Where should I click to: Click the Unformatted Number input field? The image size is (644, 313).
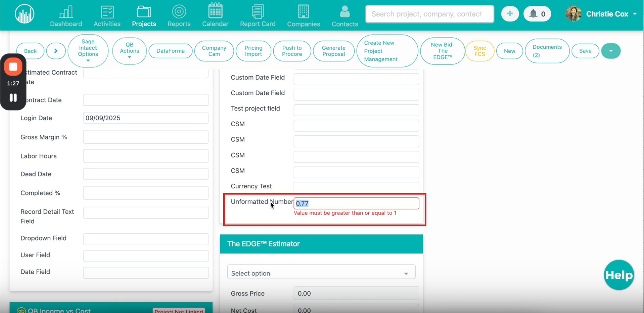[x=356, y=204]
